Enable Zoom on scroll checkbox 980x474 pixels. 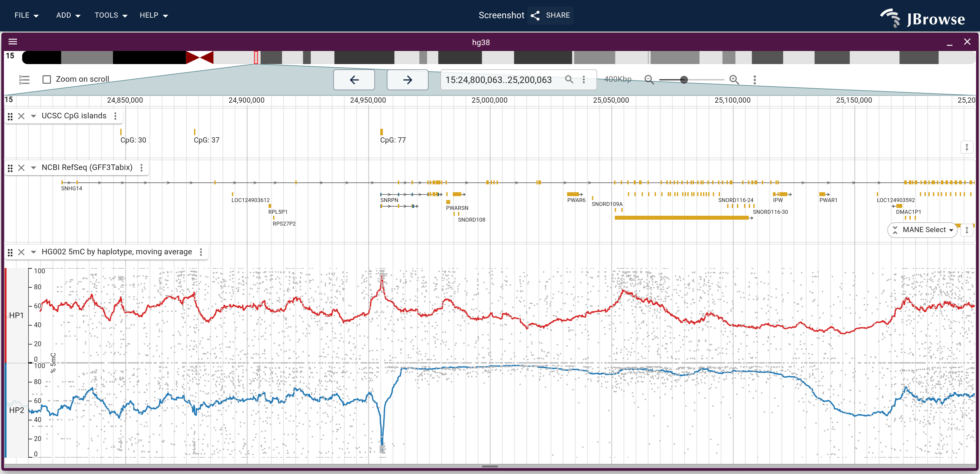tap(47, 79)
